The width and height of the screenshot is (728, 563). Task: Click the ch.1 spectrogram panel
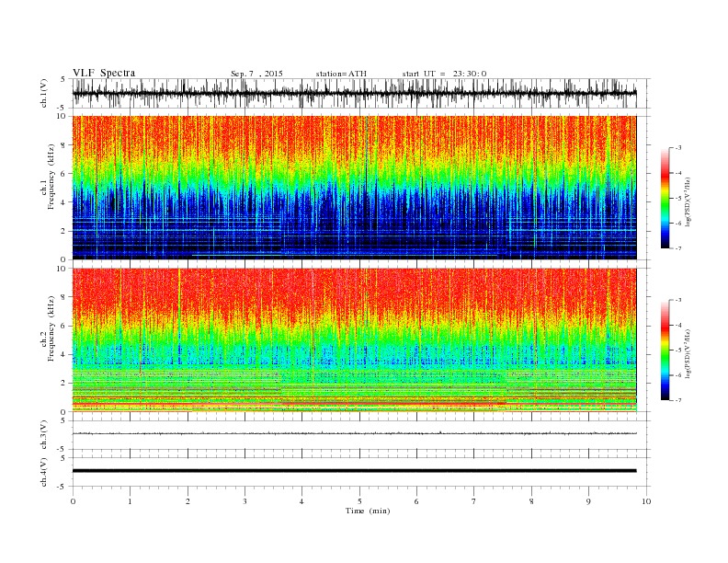(x=354, y=188)
